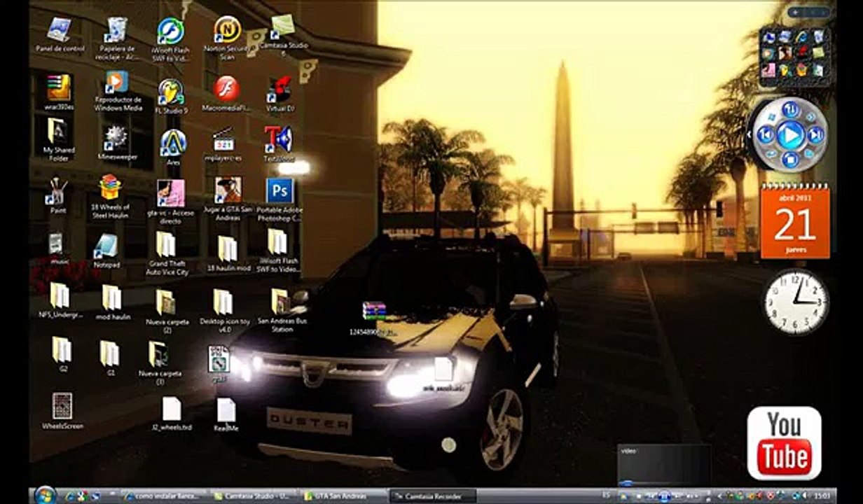
Task: Skip to next track in player gadget
Action: 815,134
